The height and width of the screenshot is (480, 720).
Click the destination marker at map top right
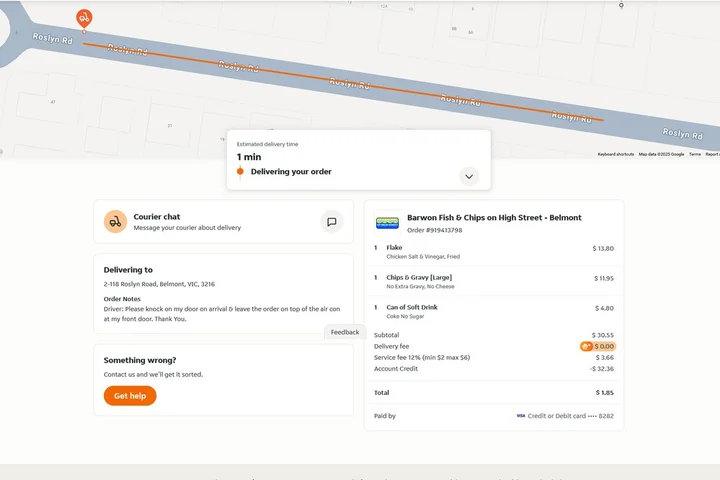coord(621,6)
